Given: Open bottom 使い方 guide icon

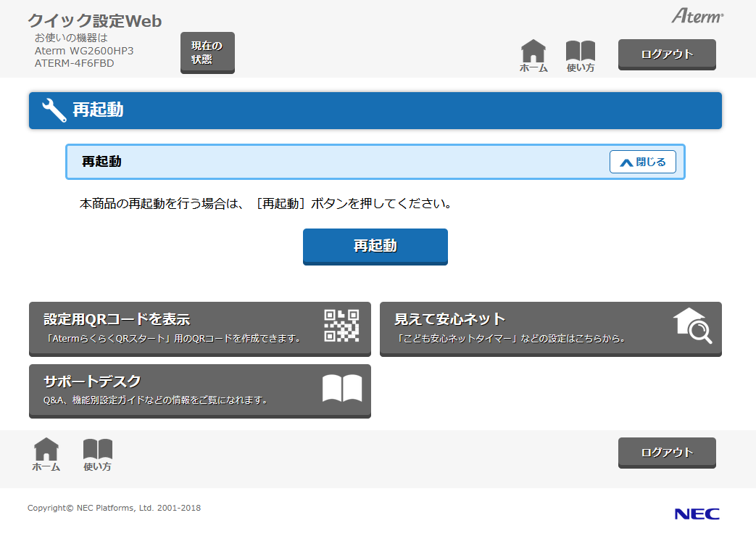Looking at the screenshot, I should [x=97, y=455].
